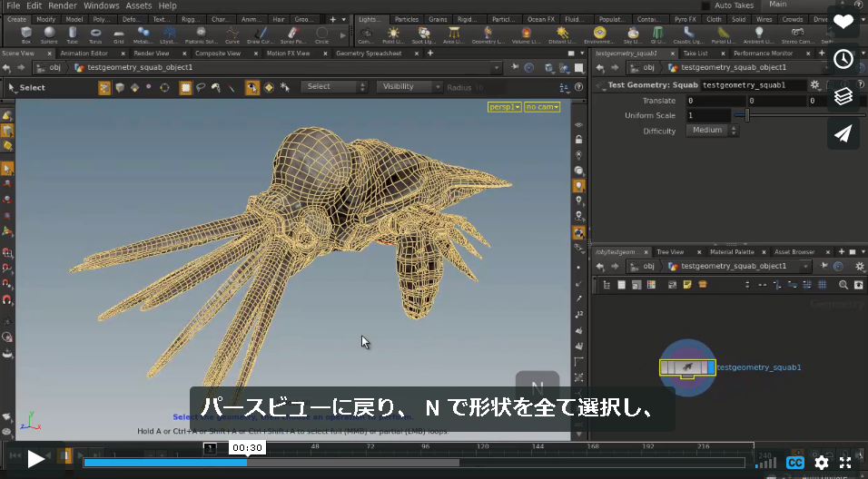The height and width of the screenshot is (479, 868).
Task: Open the persp1 viewport menu
Action: [504, 107]
